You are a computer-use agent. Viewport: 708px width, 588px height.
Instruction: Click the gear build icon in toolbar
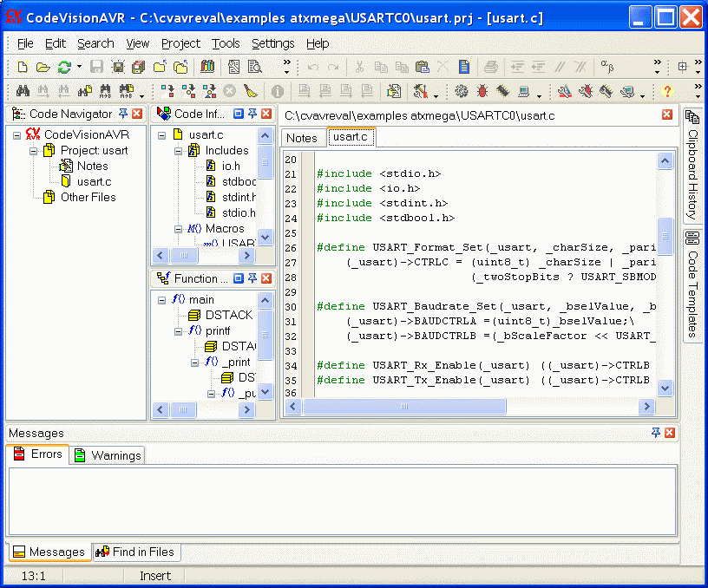[x=461, y=91]
